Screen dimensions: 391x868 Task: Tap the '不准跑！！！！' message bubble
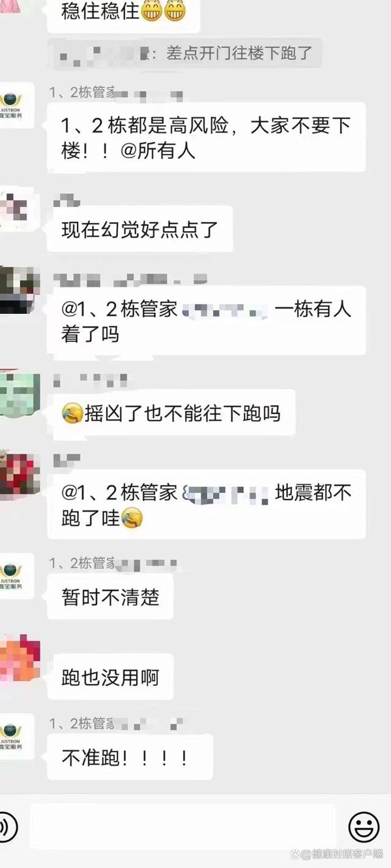click(130, 757)
